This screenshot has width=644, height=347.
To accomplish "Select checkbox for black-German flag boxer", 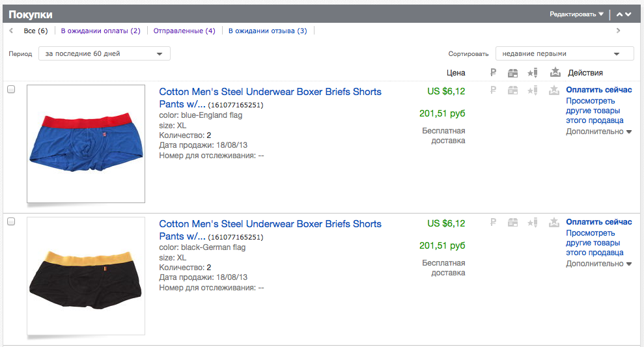I will coord(11,221).
